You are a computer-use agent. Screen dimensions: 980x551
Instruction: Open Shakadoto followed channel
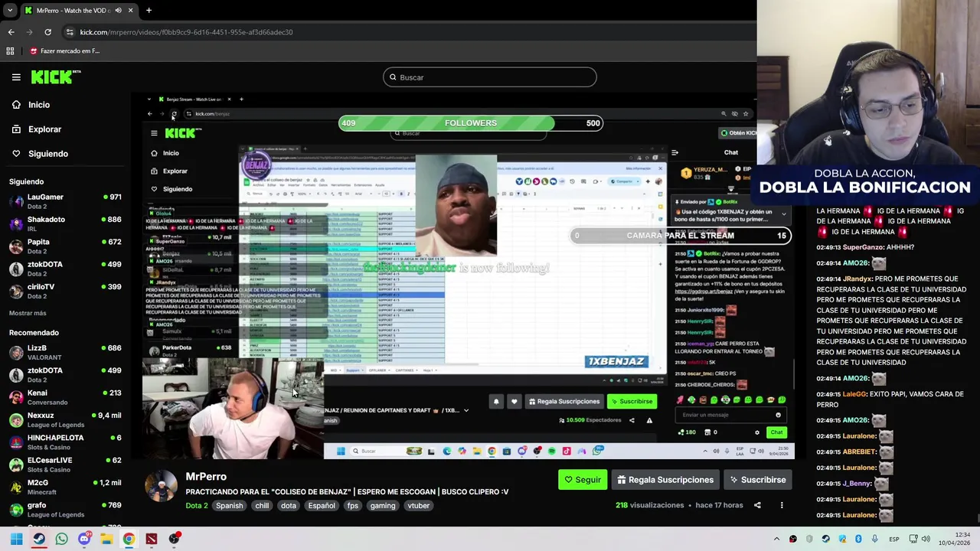tap(65, 223)
